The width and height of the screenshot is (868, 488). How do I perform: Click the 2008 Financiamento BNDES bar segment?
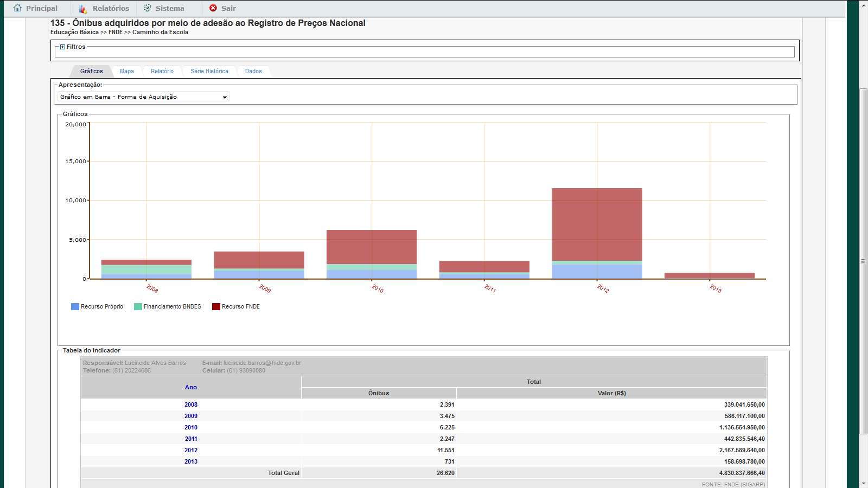click(x=146, y=269)
